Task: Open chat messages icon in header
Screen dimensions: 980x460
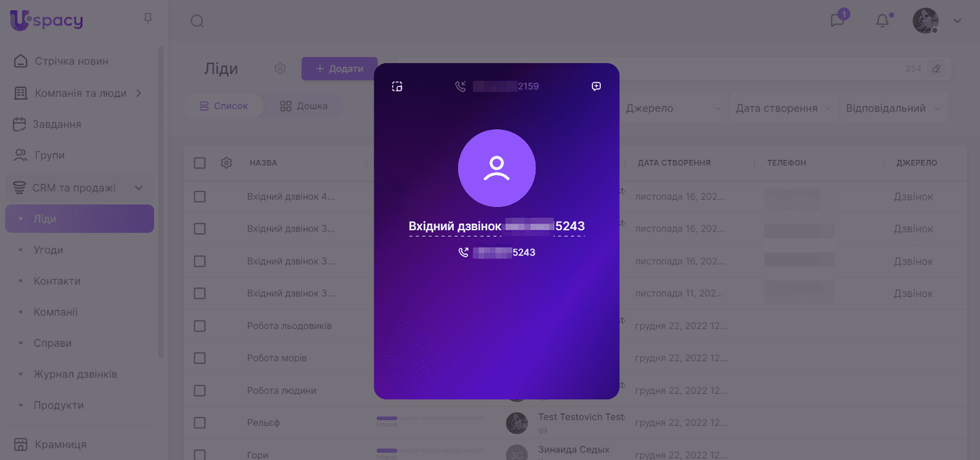Action: pyautogui.click(x=837, y=20)
